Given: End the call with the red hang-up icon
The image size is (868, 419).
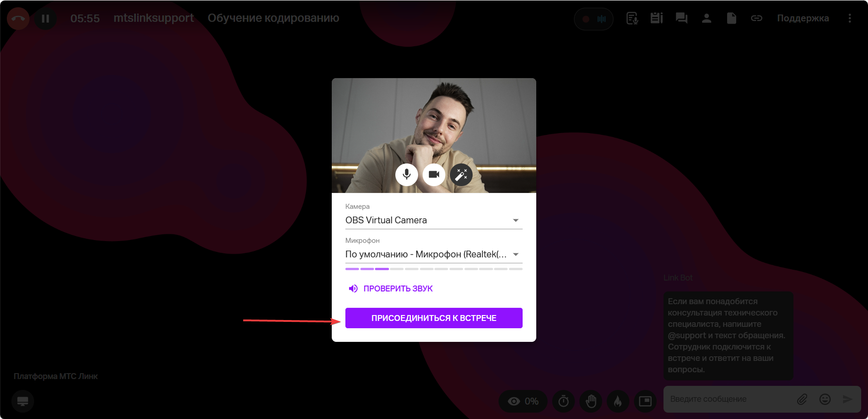Looking at the screenshot, I should (18, 19).
